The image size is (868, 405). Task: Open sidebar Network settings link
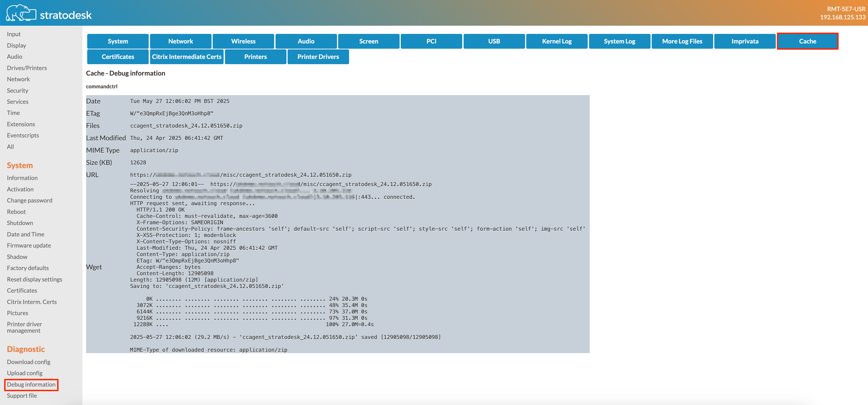click(x=18, y=79)
